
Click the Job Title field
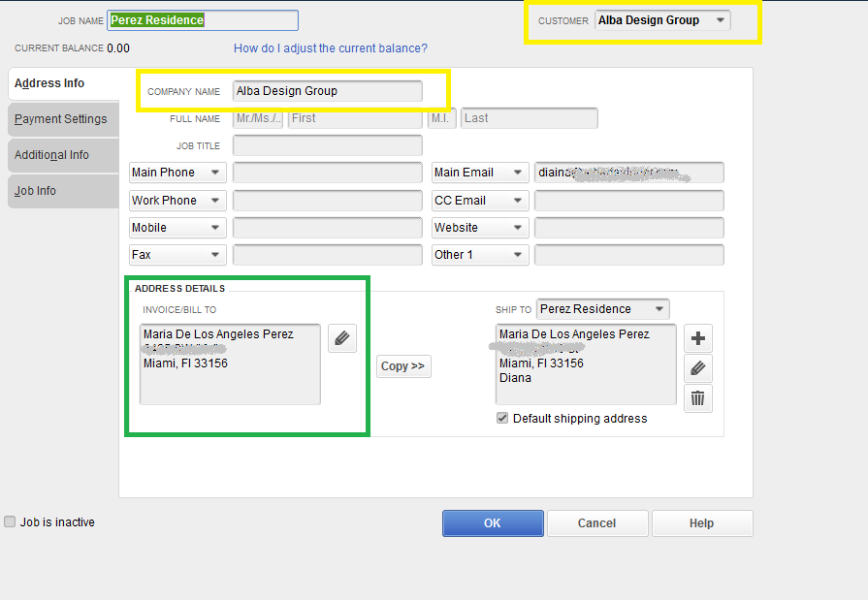[327, 145]
